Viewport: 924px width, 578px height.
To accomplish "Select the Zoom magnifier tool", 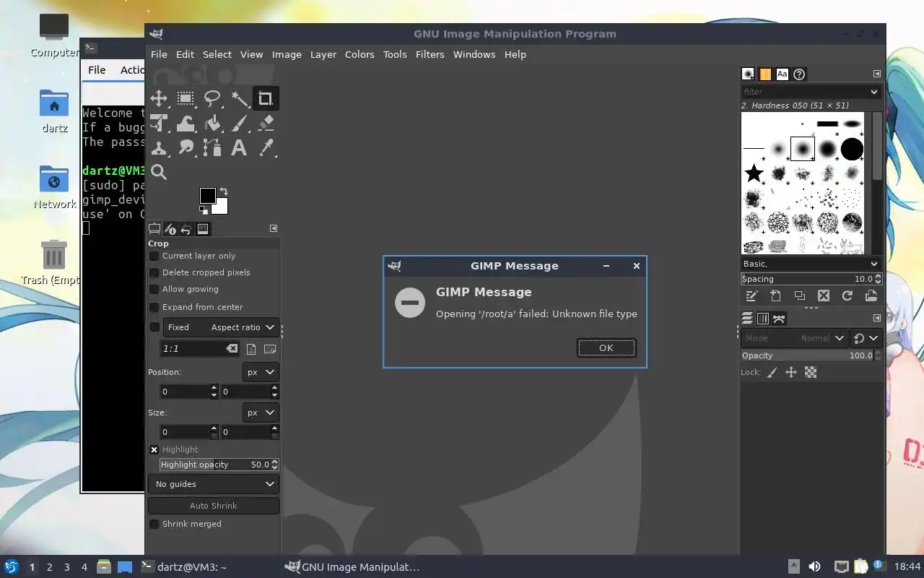I will point(159,172).
